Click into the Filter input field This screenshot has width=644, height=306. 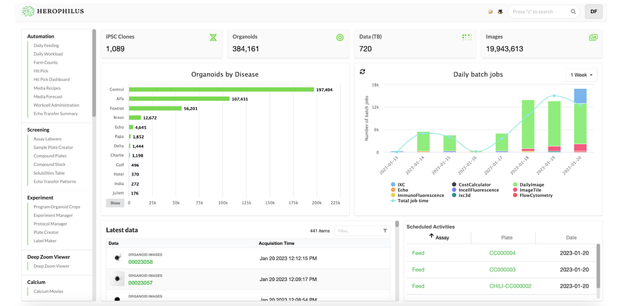[357, 230]
